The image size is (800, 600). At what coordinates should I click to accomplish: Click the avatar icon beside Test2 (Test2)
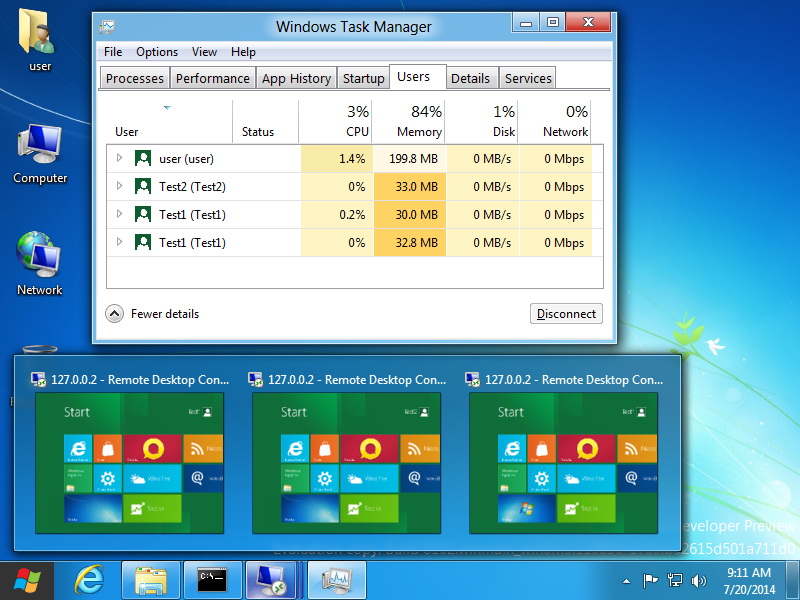(x=143, y=186)
